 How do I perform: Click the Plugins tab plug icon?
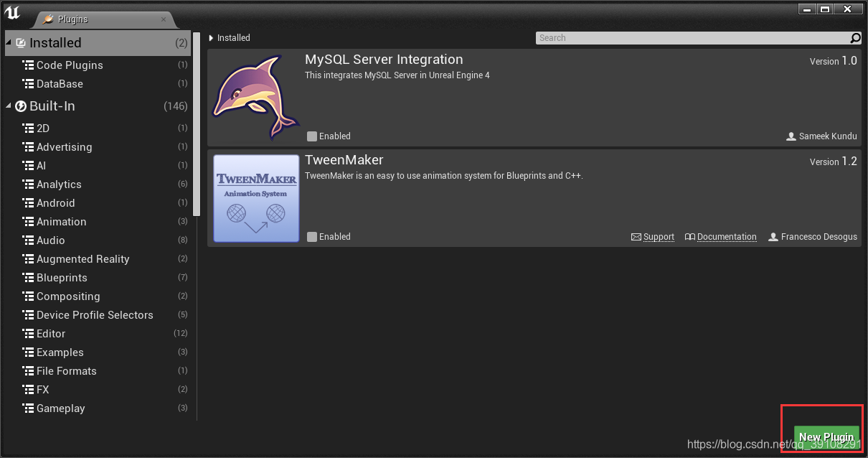[48, 19]
